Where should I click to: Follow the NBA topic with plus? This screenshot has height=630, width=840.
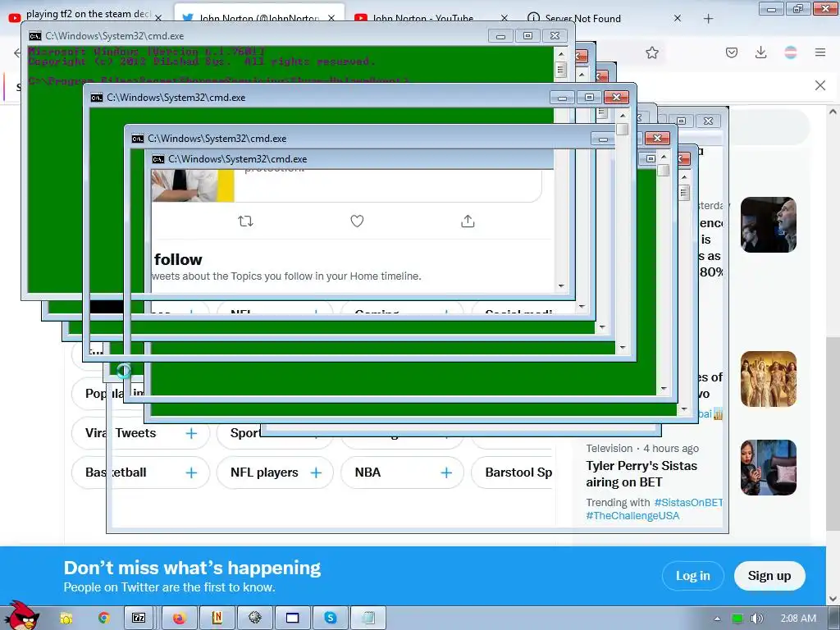(446, 472)
